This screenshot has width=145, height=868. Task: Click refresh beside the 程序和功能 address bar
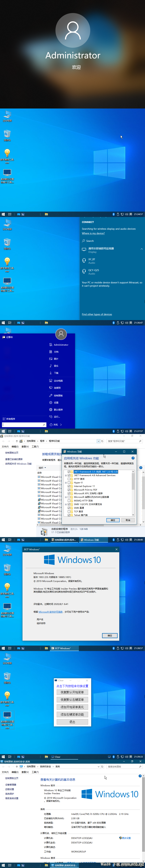click(x=102, y=441)
